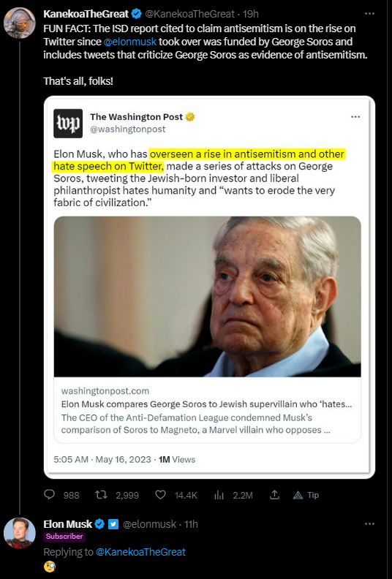This screenshot has height=579, width=392.
Task: Click the reply speech bubble icon
Action: coord(49,494)
